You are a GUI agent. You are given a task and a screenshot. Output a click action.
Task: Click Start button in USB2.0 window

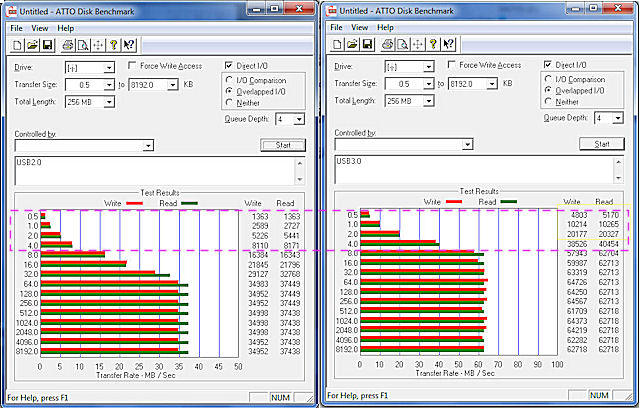pos(283,145)
